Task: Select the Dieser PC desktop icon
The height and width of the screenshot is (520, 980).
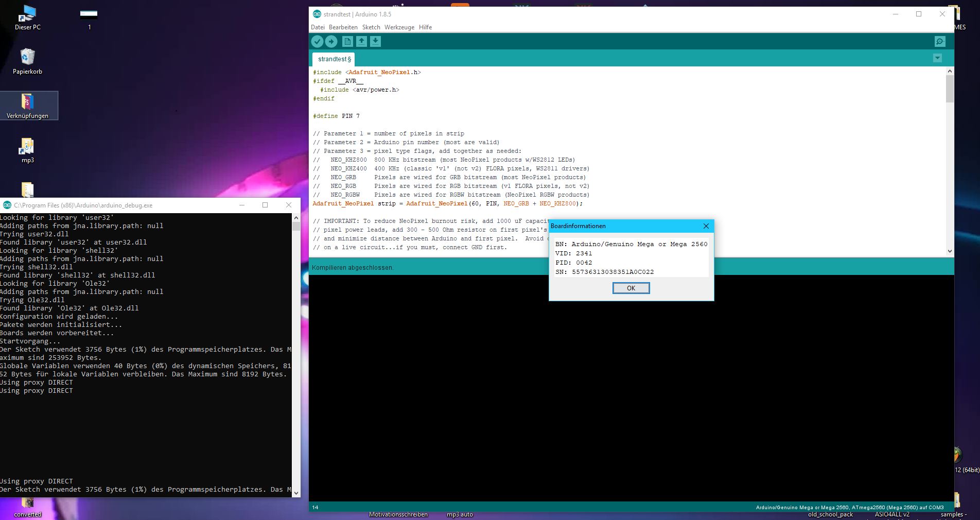Action: coord(28,18)
